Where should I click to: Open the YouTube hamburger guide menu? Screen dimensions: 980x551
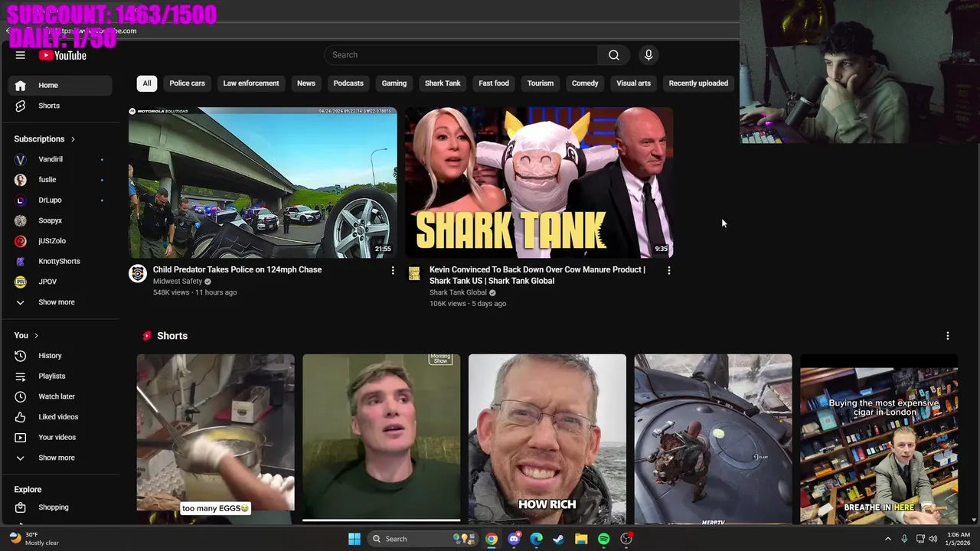click(x=21, y=55)
